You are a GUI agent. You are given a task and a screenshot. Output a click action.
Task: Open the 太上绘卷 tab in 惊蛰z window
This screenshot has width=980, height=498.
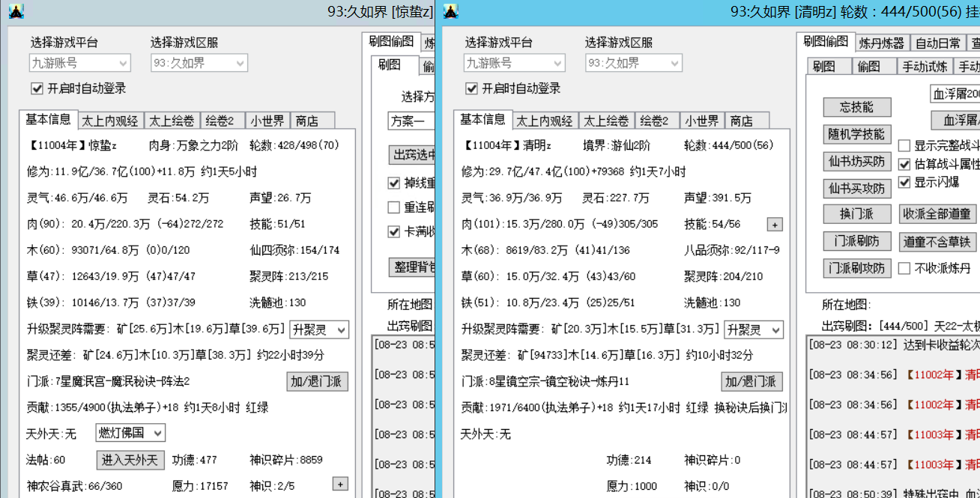pos(172,121)
